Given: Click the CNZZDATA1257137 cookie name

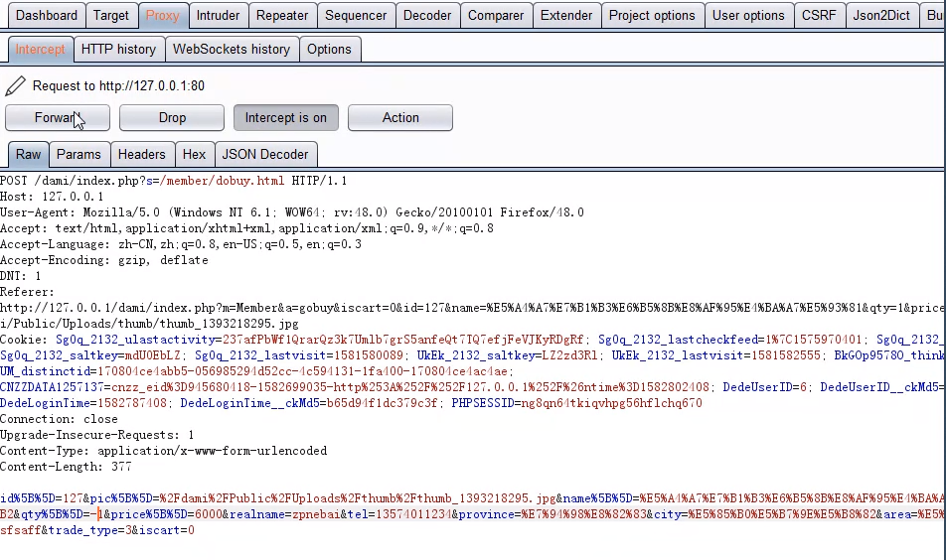Looking at the screenshot, I should (52, 387).
